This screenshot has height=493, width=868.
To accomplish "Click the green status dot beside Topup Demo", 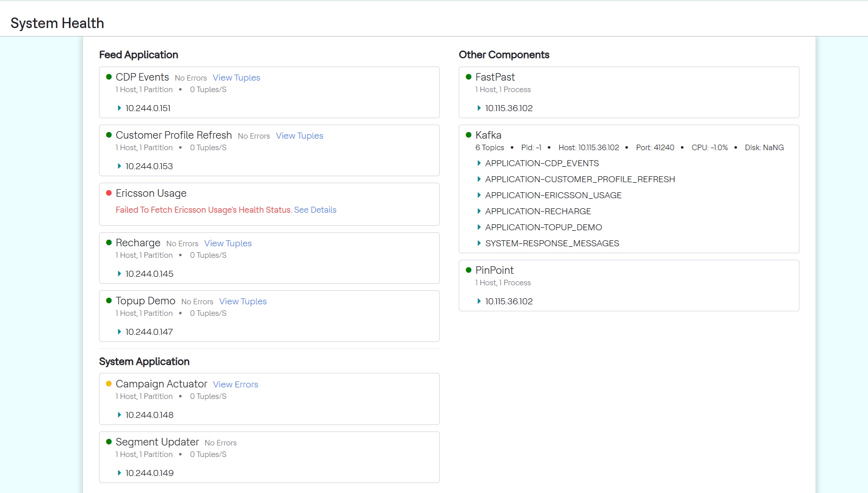I will coord(109,301).
